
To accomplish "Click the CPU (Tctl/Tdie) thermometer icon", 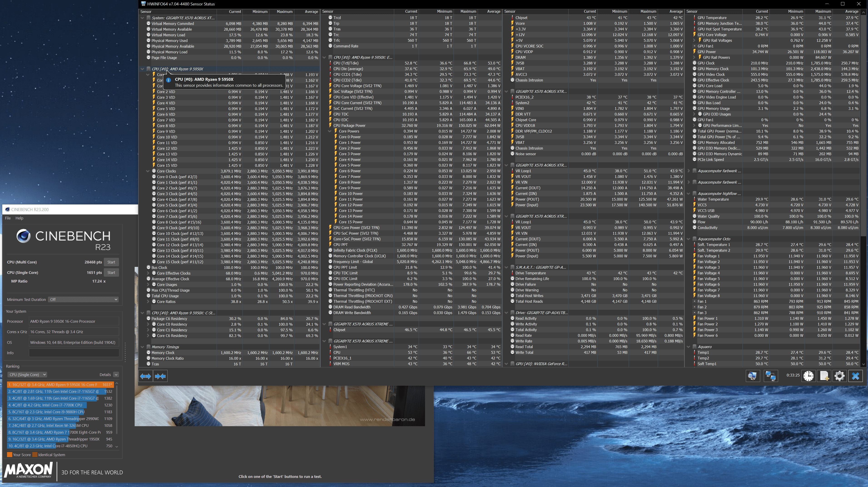I will coord(330,63).
